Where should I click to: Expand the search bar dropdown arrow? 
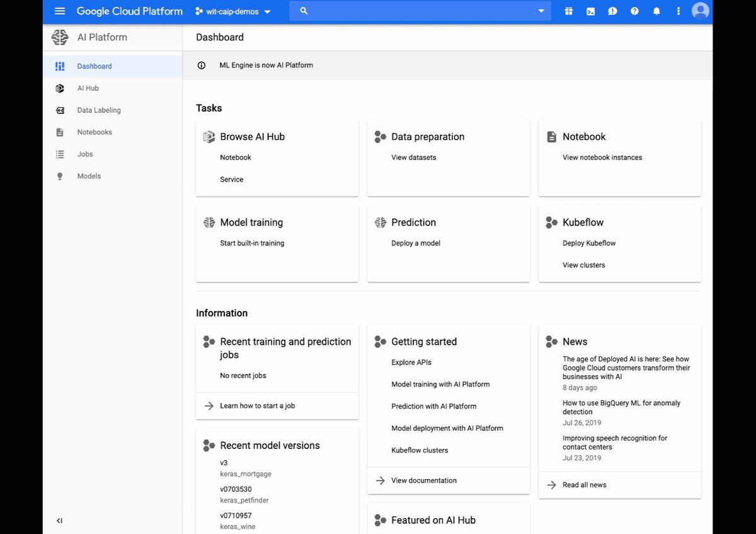(541, 11)
